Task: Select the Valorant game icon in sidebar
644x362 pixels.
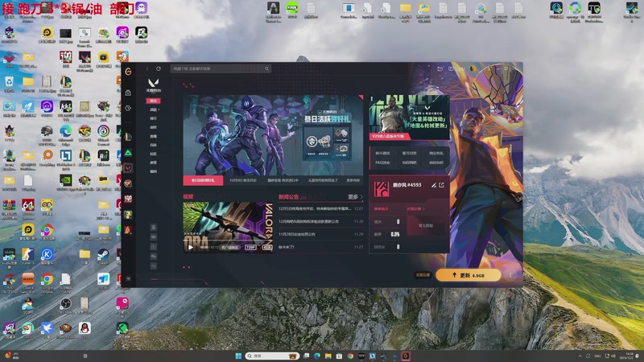Action: point(128,168)
